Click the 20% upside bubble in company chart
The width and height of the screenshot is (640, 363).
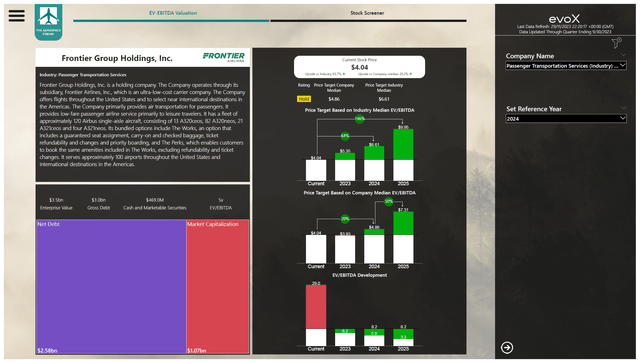pos(345,219)
